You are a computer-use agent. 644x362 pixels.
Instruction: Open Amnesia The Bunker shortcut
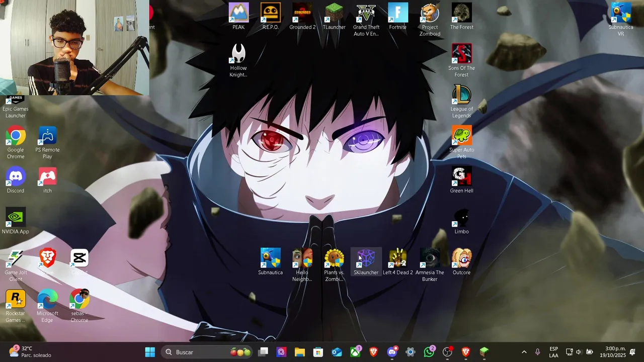[430, 265]
